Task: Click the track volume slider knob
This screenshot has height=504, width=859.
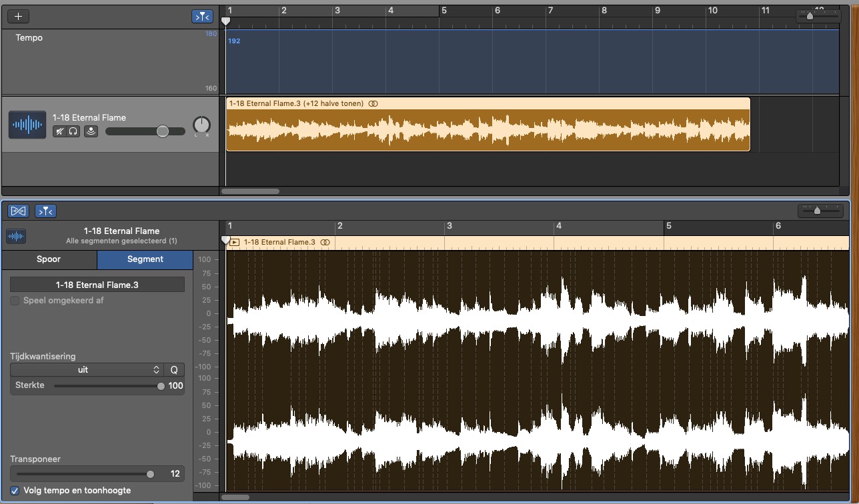Action: pyautogui.click(x=163, y=131)
